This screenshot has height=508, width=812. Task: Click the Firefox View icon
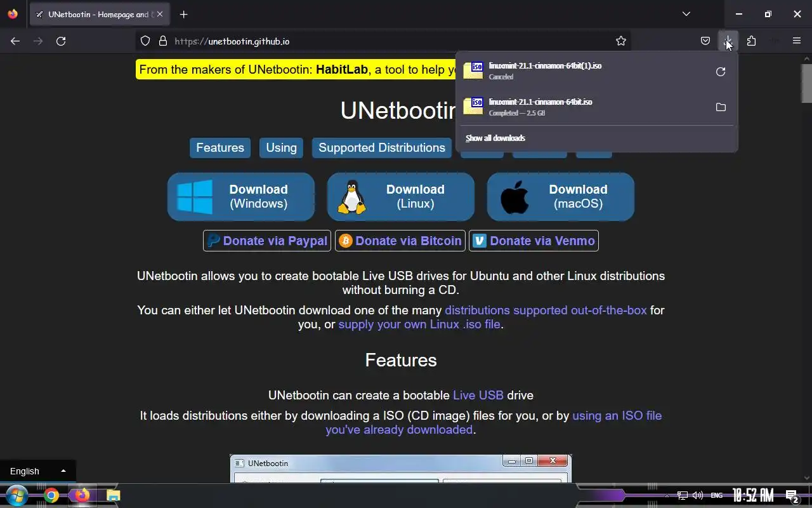click(x=13, y=14)
